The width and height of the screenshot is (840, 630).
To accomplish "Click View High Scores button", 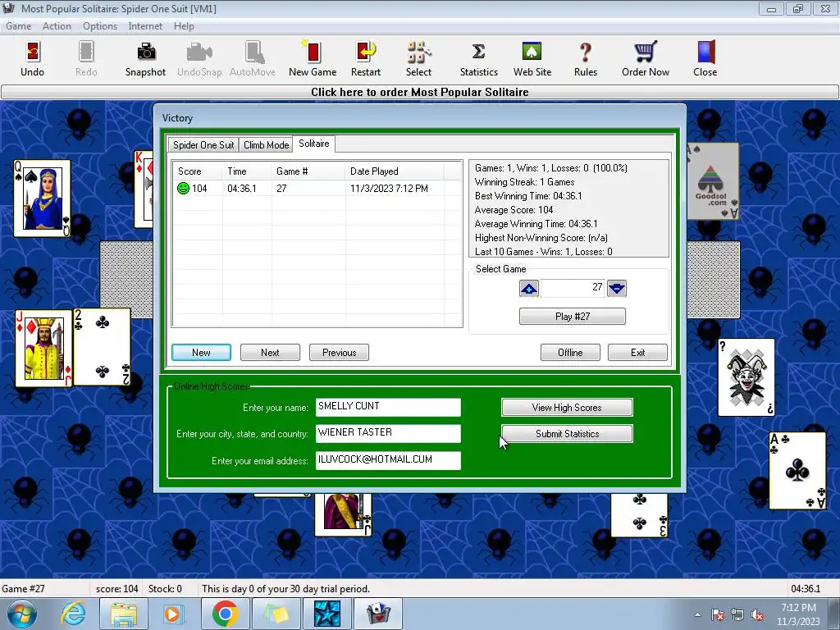I will tap(567, 407).
